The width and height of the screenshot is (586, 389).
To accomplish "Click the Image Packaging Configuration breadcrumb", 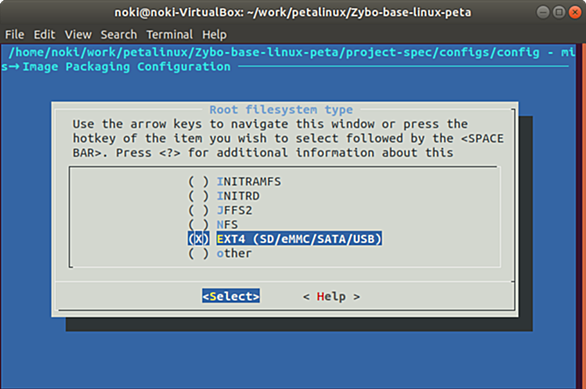I will pyautogui.click(x=127, y=67).
